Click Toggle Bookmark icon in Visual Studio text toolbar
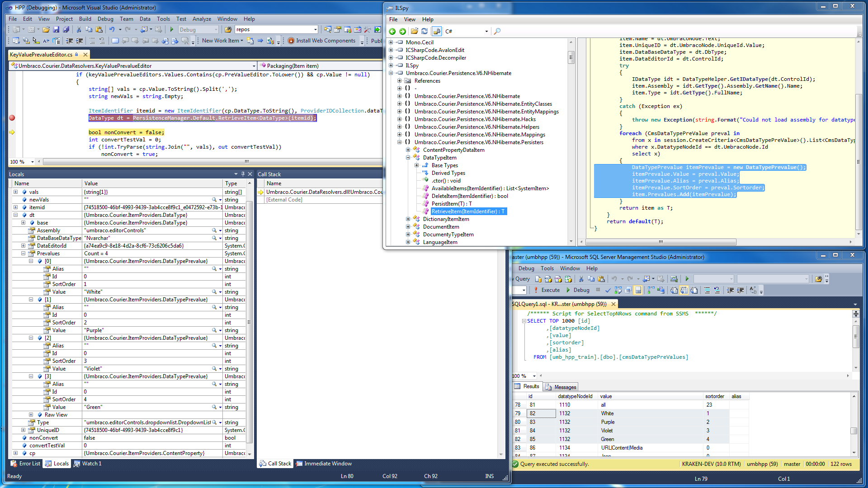The image size is (868, 488). click(x=115, y=41)
